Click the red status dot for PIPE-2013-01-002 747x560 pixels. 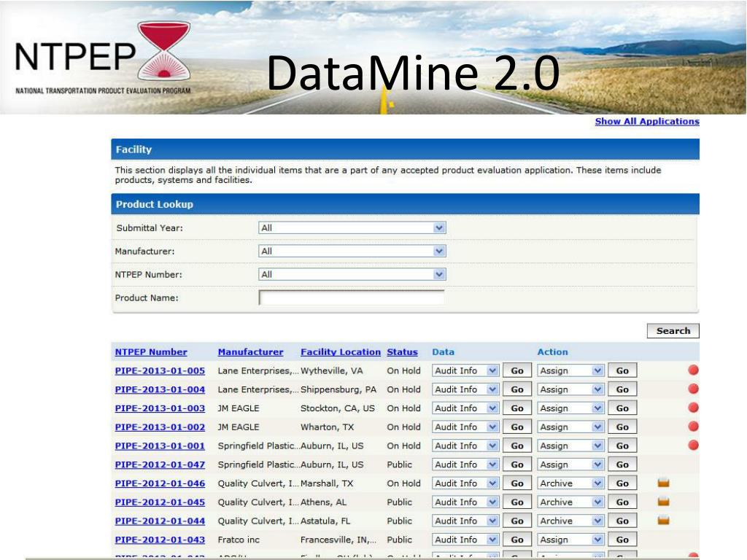693,427
